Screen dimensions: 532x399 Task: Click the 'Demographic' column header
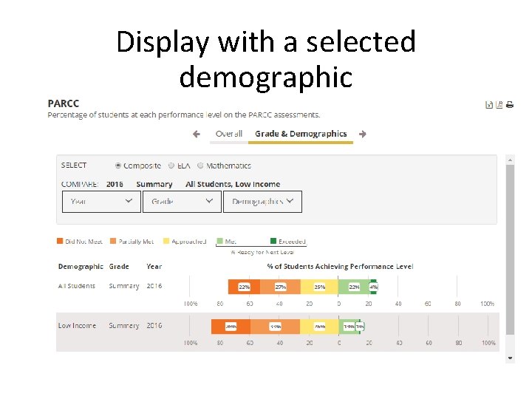pyautogui.click(x=81, y=267)
